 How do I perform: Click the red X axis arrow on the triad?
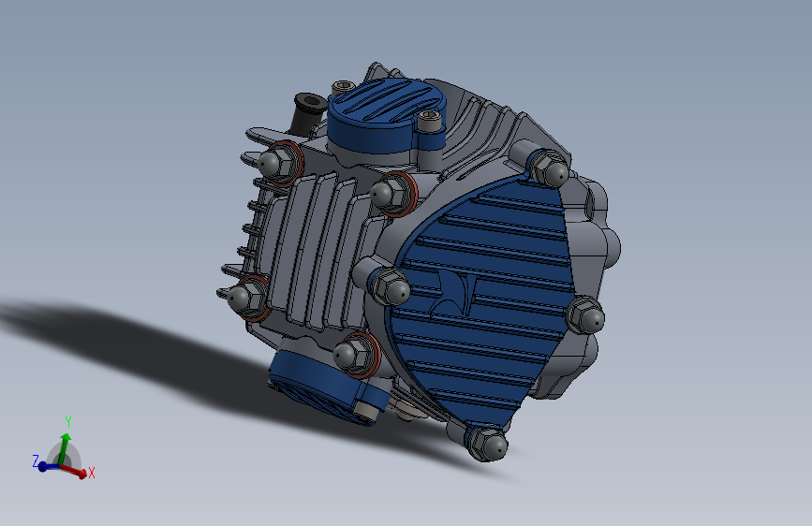74,470
